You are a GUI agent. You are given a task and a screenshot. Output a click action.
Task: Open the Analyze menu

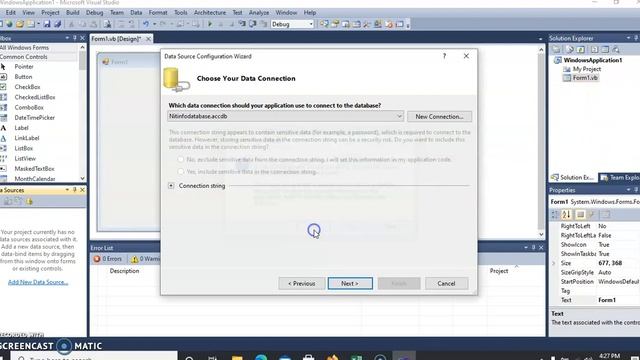coord(259,13)
